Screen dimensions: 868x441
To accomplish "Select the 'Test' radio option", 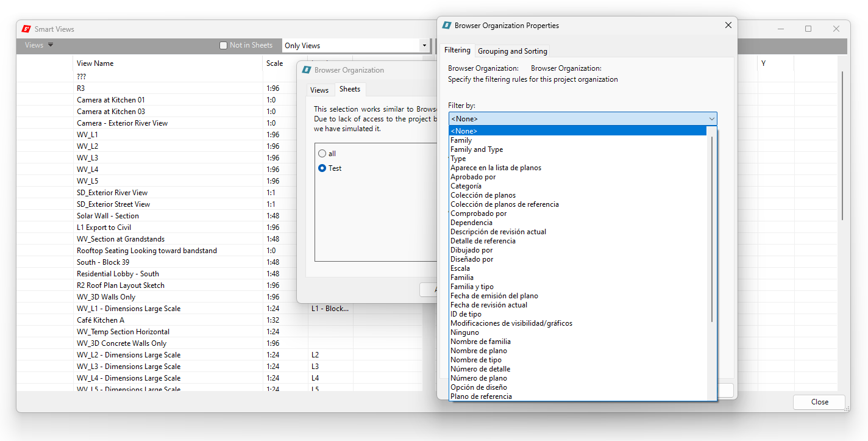I will click(x=322, y=168).
